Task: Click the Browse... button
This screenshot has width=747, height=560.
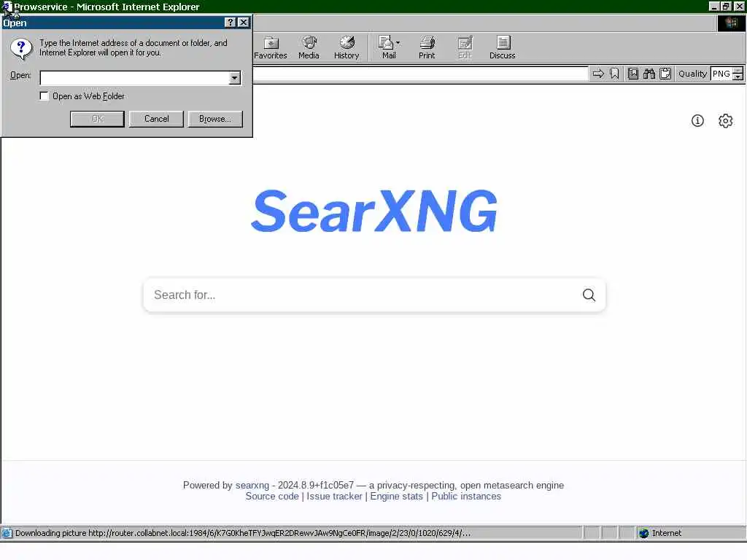Action: 215,119
